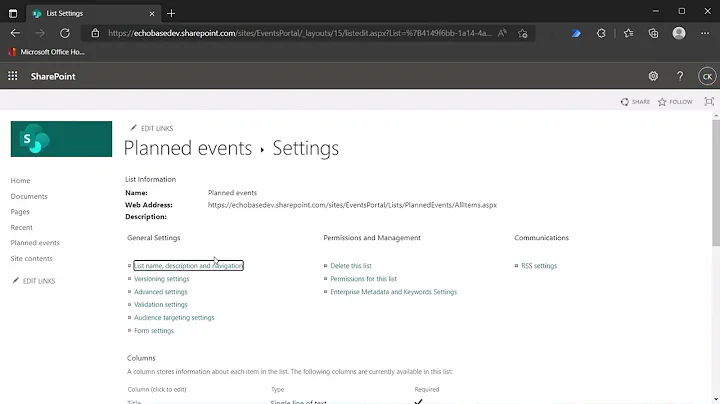720x404 pixels.
Task: Click the browser forward arrow
Action: coord(40,33)
